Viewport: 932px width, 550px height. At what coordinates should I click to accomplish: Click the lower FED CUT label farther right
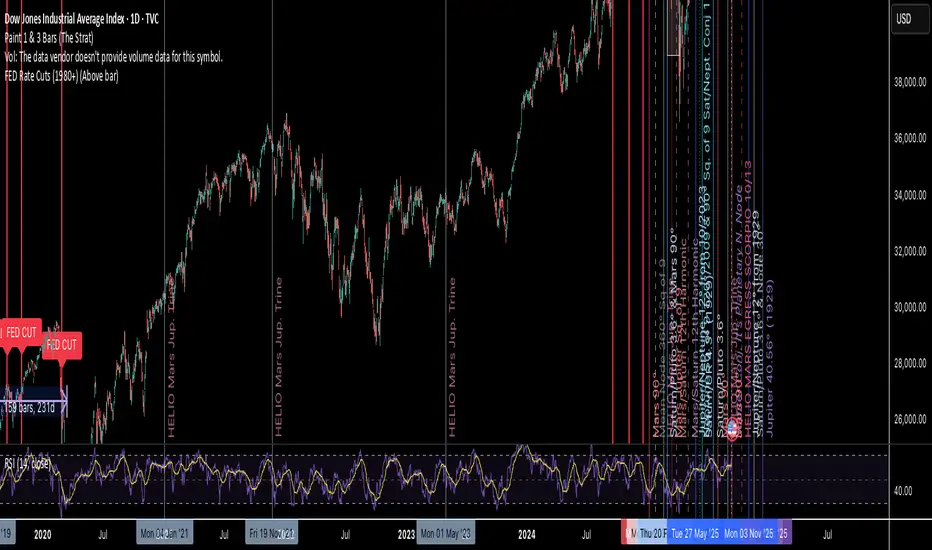click(62, 345)
